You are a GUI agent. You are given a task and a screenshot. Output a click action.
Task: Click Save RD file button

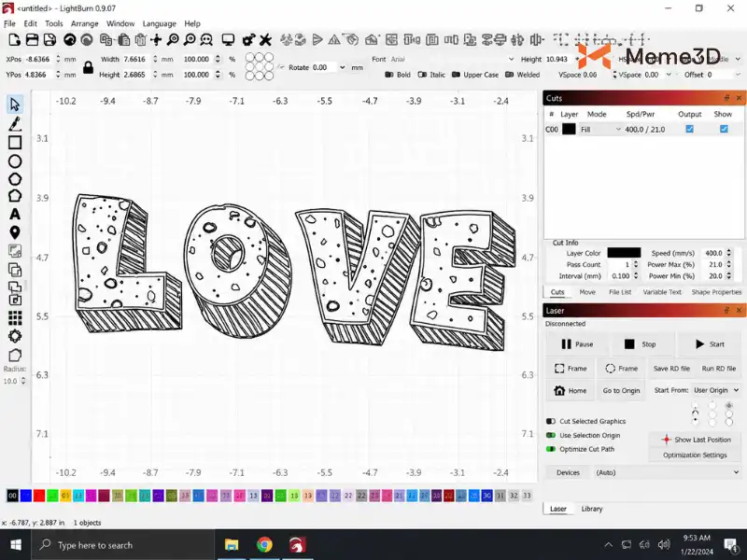671,368
